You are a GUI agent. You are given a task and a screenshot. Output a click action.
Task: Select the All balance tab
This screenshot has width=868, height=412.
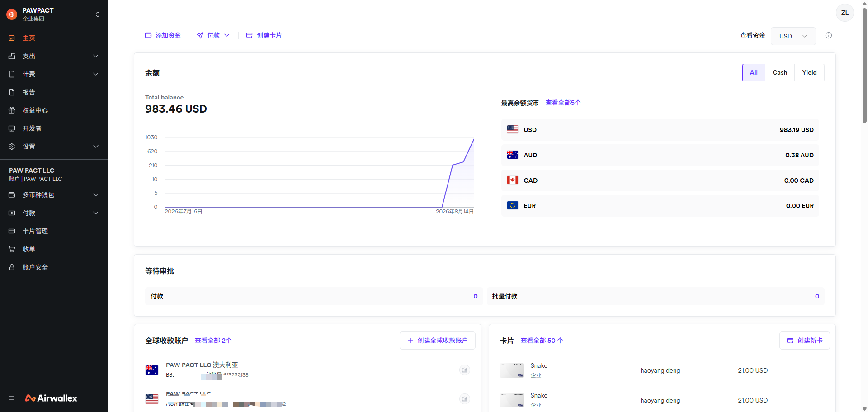[754, 72]
